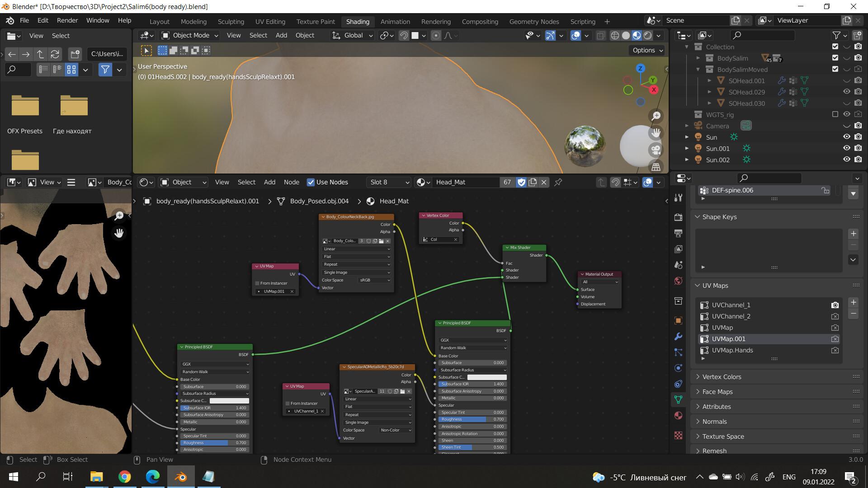Select wireframe viewport shading mode
The image size is (868, 488).
[x=615, y=35]
